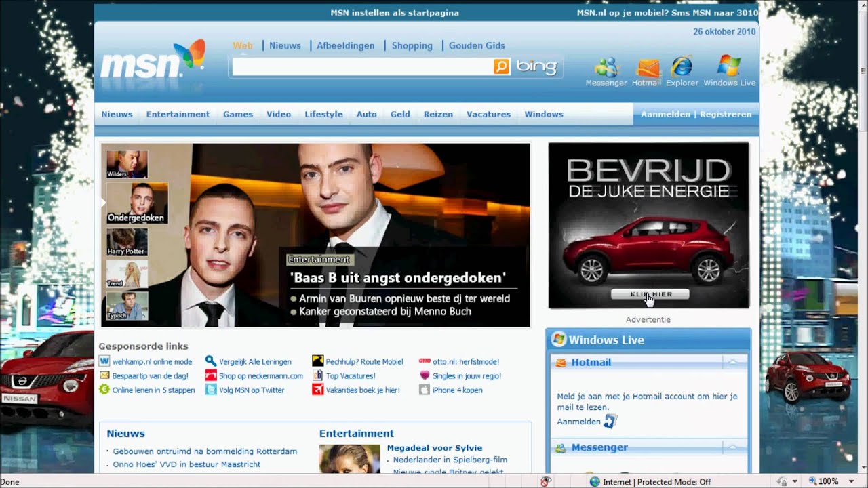The width and height of the screenshot is (868, 488).
Task: Open the Reizen navigation menu item
Action: tap(438, 114)
